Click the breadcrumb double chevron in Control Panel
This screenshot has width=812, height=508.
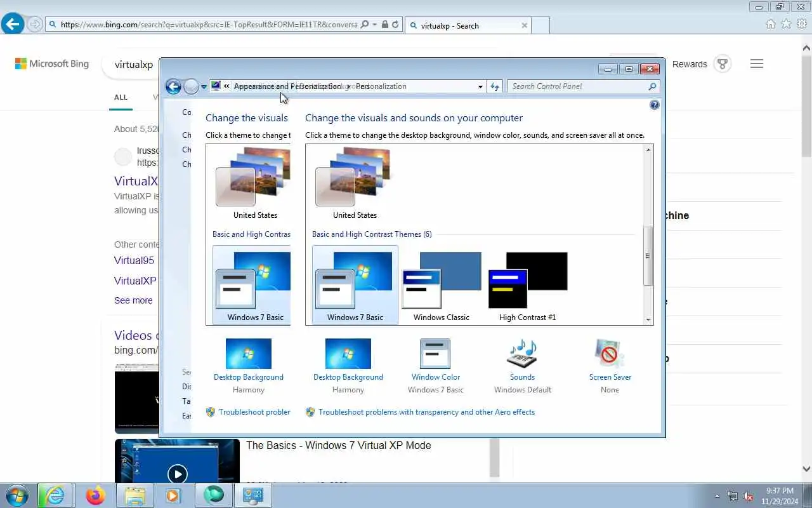tap(226, 86)
